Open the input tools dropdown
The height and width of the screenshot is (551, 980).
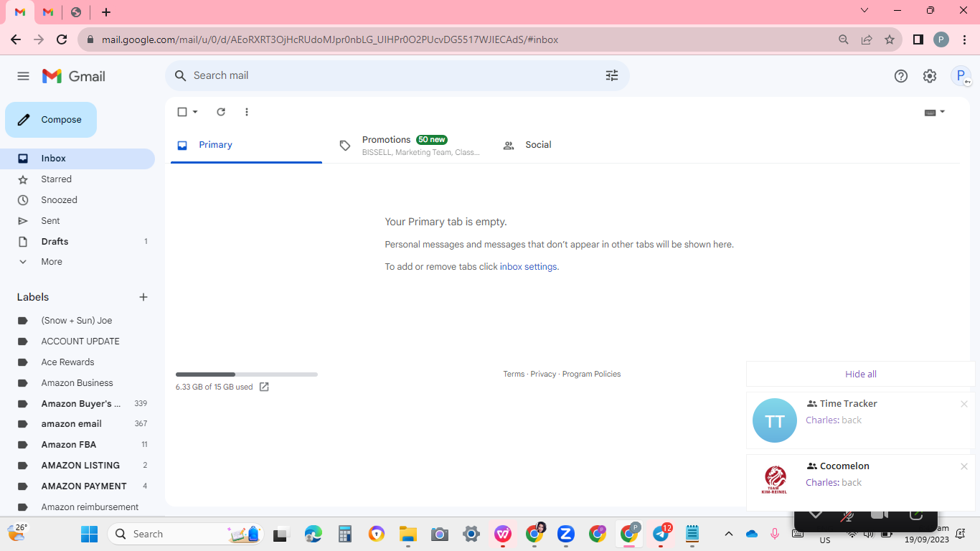point(935,112)
